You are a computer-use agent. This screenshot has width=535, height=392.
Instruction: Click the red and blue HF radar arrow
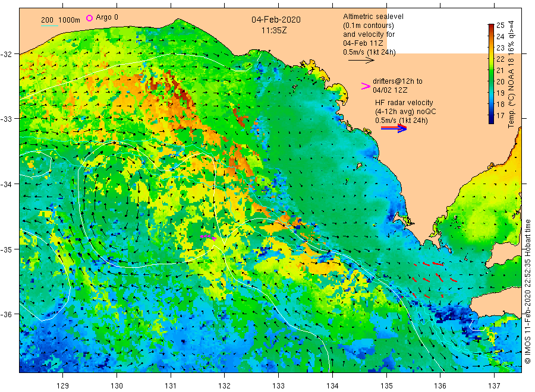394,128
